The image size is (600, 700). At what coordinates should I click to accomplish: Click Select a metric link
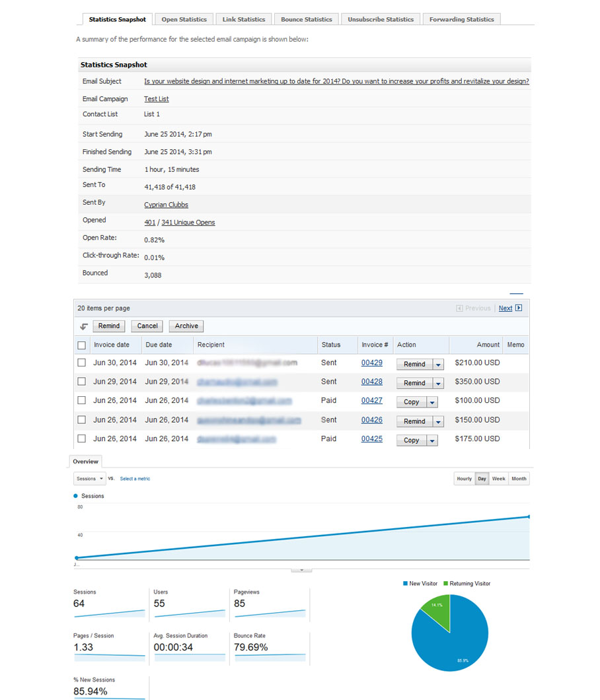tap(135, 479)
